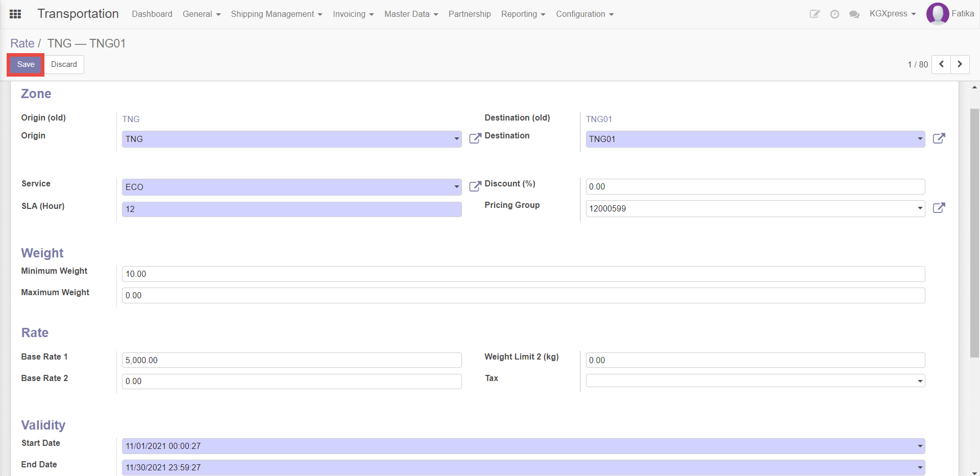Screen dimensions: 980x476
Task: Click the Origin (old) value TNG
Action: click(131, 119)
